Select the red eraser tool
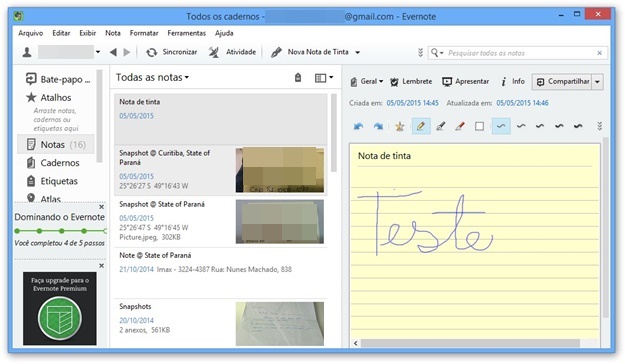The image size is (625, 364). [460, 126]
